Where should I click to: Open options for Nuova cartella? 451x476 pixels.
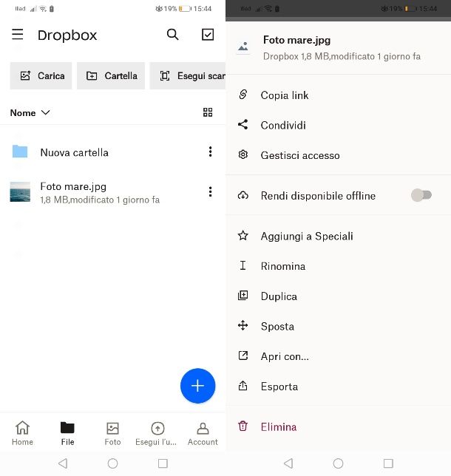[210, 152]
